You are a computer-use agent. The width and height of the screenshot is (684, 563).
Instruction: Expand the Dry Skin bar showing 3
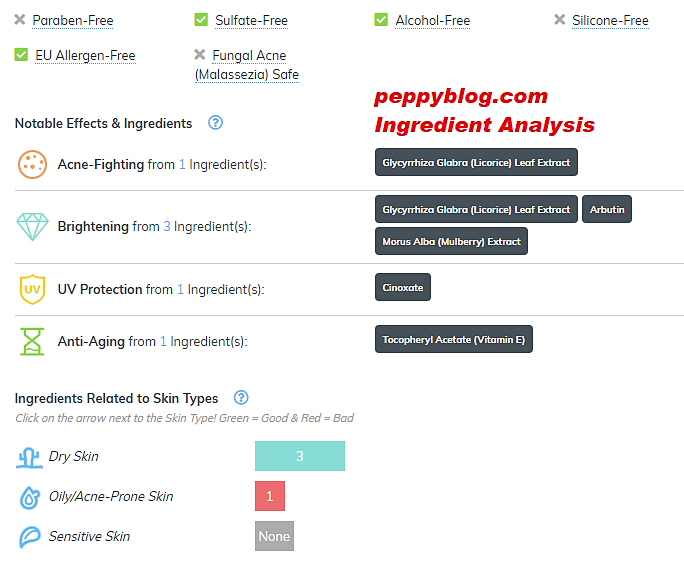point(299,456)
